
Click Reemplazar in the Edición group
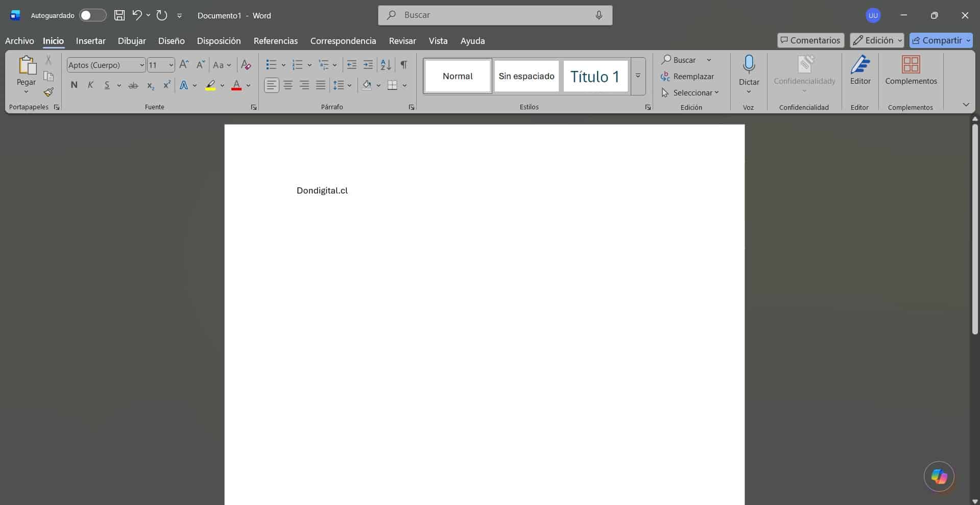coord(687,77)
